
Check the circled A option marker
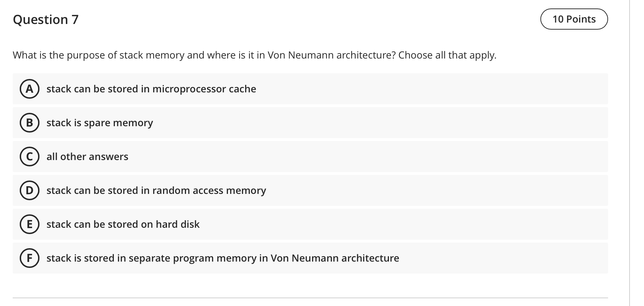pyautogui.click(x=30, y=89)
